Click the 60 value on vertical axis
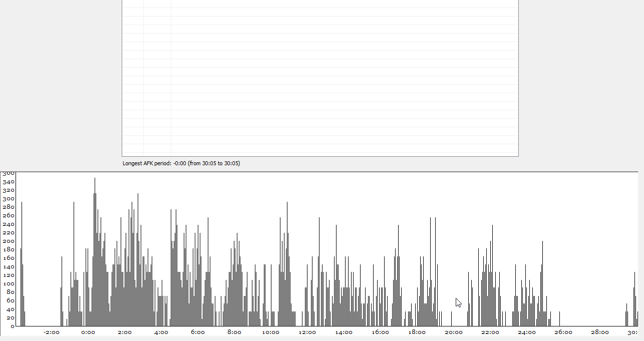 (x=11, y=301)
